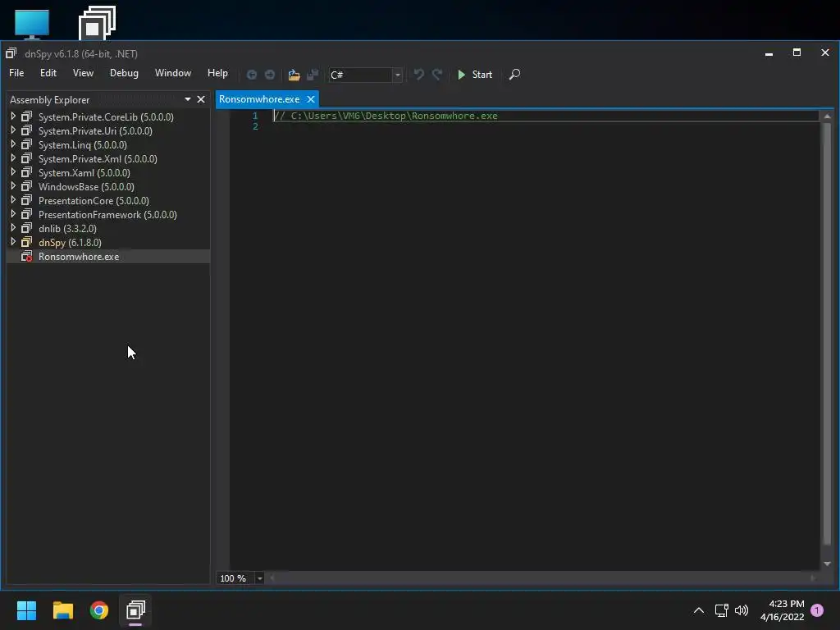Click the System.Xaml assembly icon
Viewport: 840px width, 630px height.
click(x=26, y=172)
